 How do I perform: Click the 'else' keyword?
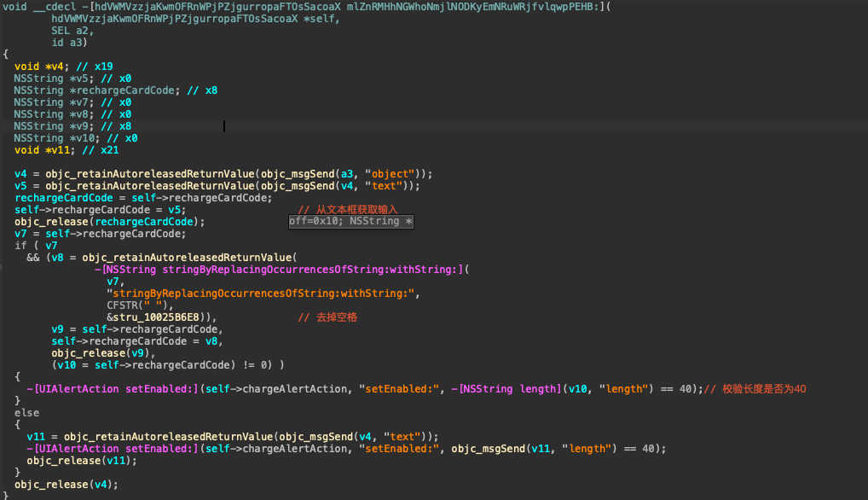tap(26, 412)
